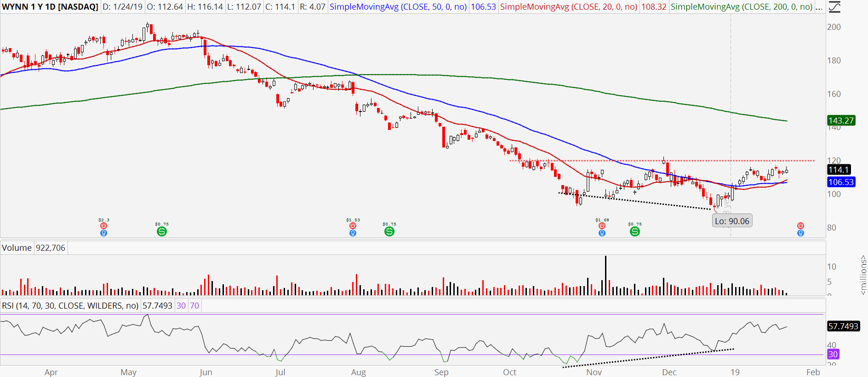Click the range value R: 4.07
This screenshot has height=377, width=868.
pyautogui.click(x=312, y=7)
